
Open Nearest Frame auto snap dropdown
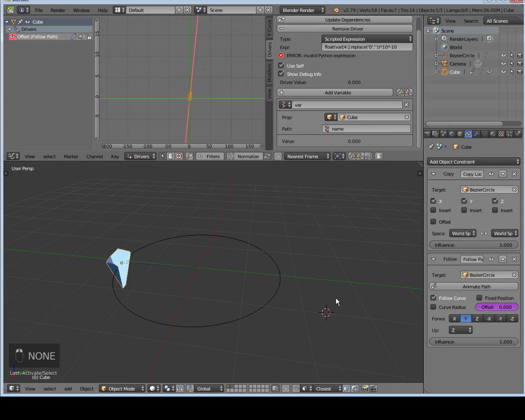308,156
